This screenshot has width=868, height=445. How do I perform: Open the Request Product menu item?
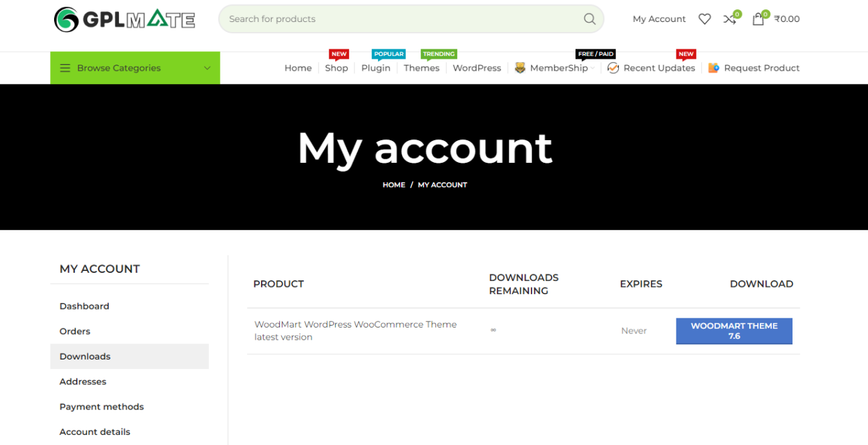point(762,68)
